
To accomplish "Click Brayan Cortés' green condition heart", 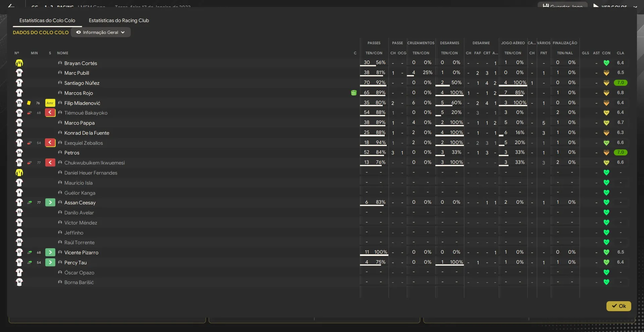I will tap(606, 63).
